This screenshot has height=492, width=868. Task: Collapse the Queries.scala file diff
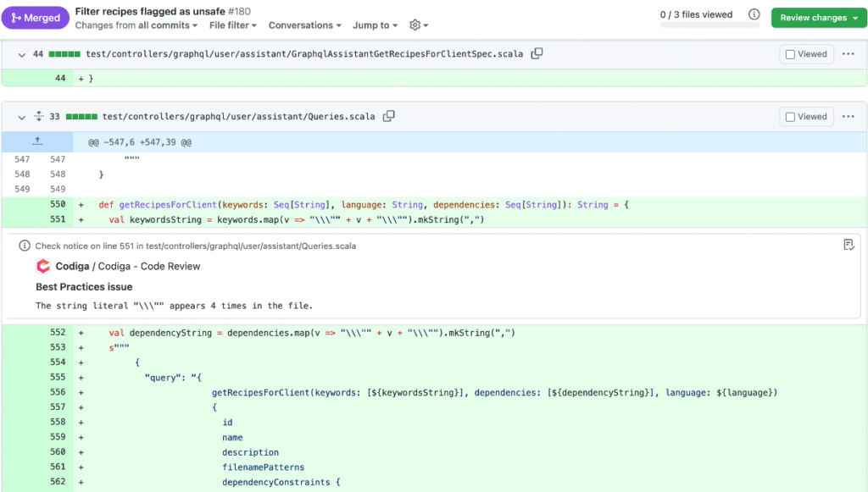[x=21, y=117]
